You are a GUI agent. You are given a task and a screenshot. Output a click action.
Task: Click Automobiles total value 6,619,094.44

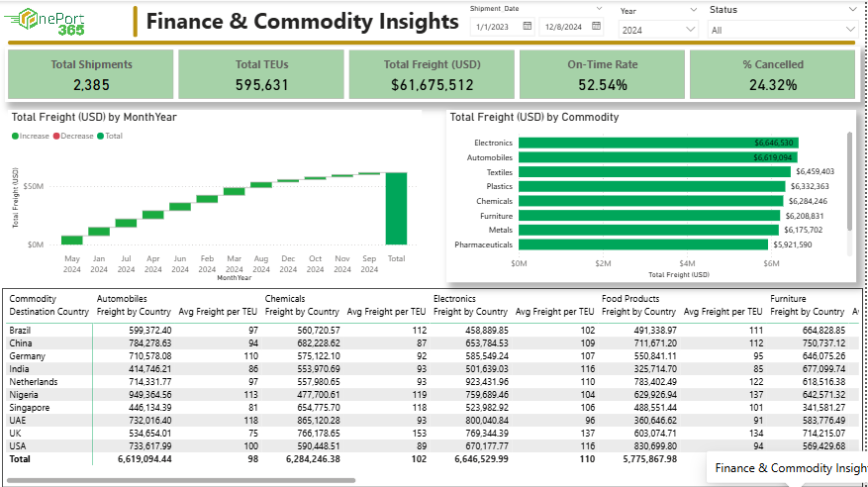[x=145, y=459]
